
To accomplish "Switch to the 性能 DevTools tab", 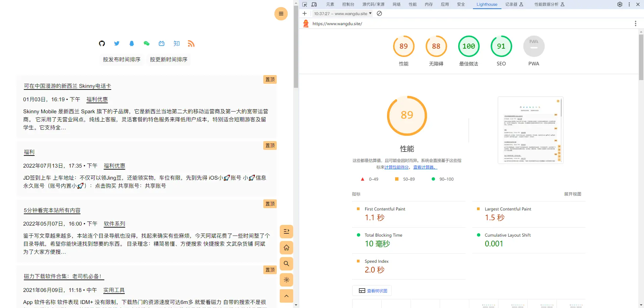I will pyautogui.click(x=413, y=4).
